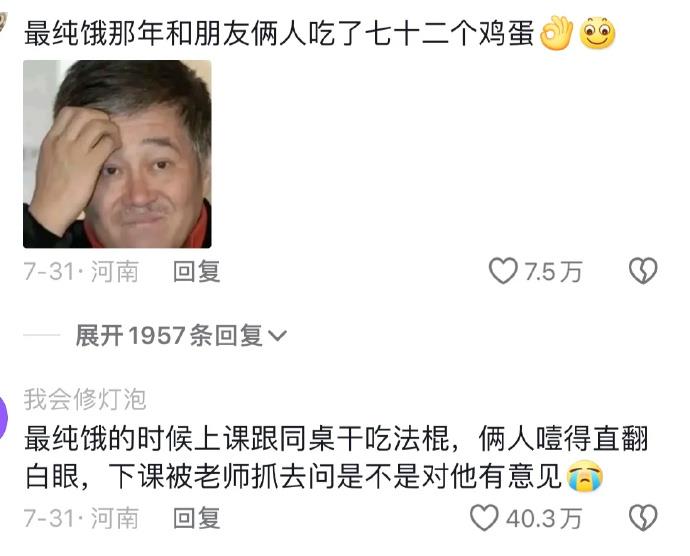Expand 1957 replies chevron arrow
The height and width of the screenshot is (556, 690).
click(x=277, y=336)
